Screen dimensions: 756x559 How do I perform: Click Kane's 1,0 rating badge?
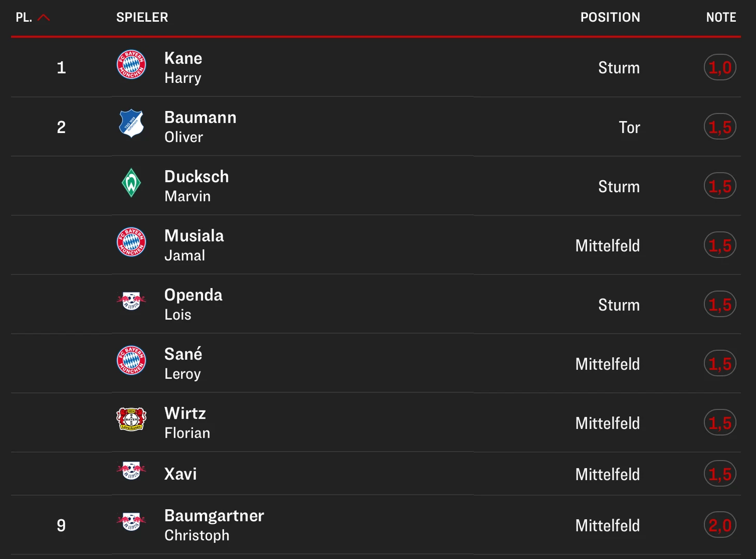coord(720,67)
